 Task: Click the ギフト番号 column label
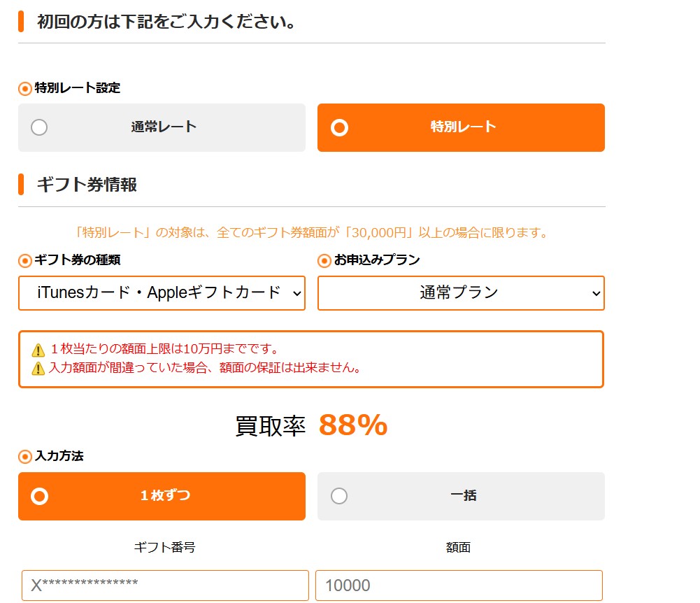(x=165, y=547)
